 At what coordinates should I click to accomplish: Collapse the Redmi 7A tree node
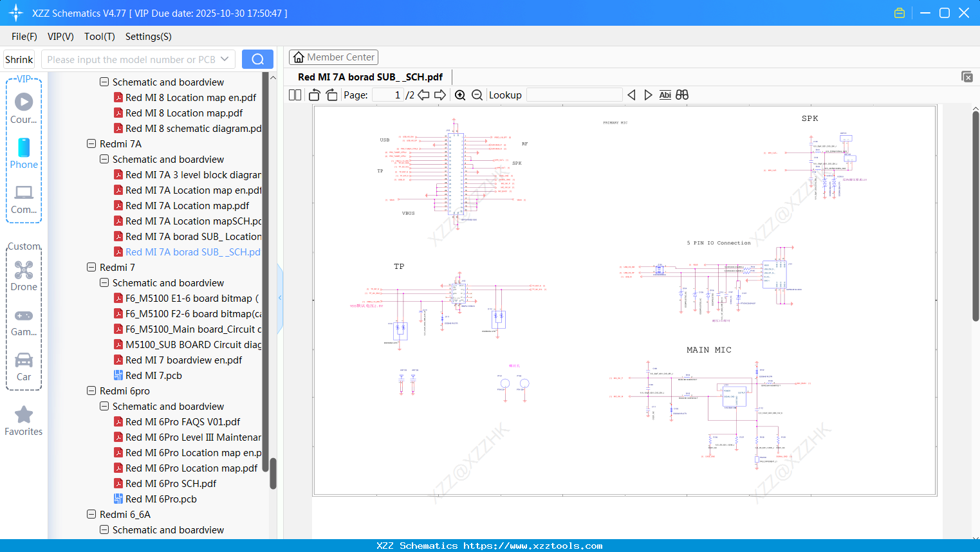point(91,144)
